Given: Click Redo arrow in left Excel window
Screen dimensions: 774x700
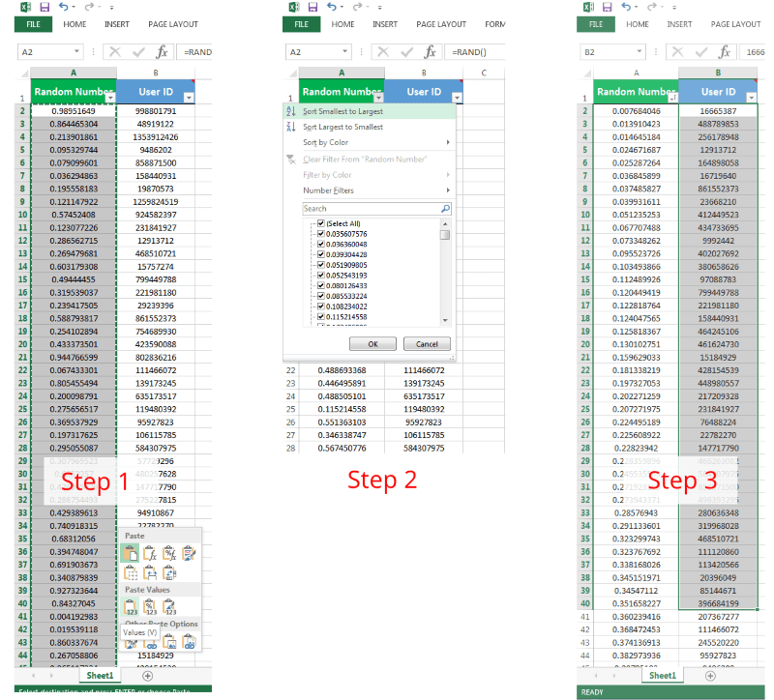Looking at the screenshot, I should pyautogui.click(x=89, y=7).
